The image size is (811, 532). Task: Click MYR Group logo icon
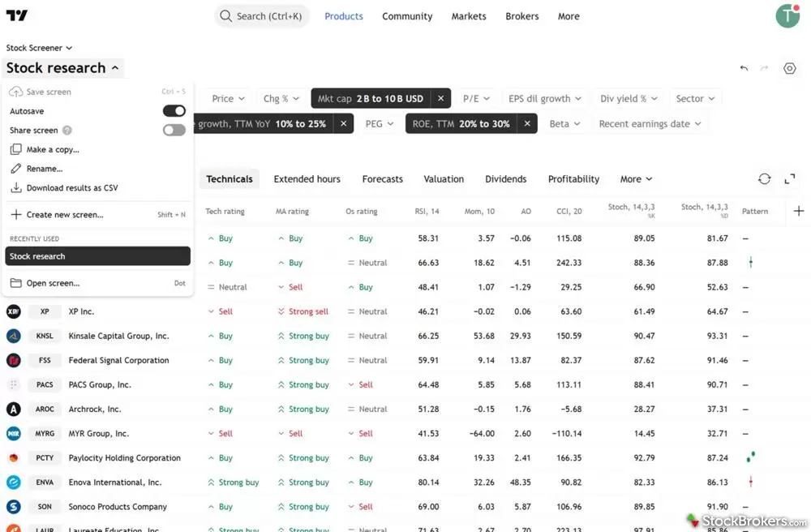[x=14, y=433]
